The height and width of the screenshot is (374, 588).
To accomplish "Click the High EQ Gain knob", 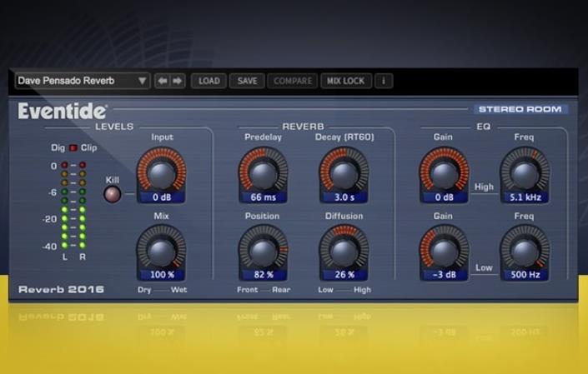I will pyautogui.click(x=444, y=173).
